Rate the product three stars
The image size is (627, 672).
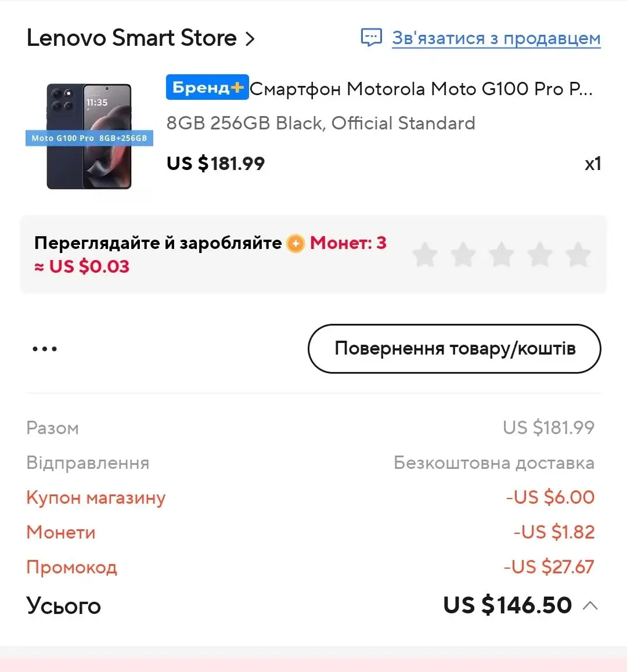pos(502,255)
